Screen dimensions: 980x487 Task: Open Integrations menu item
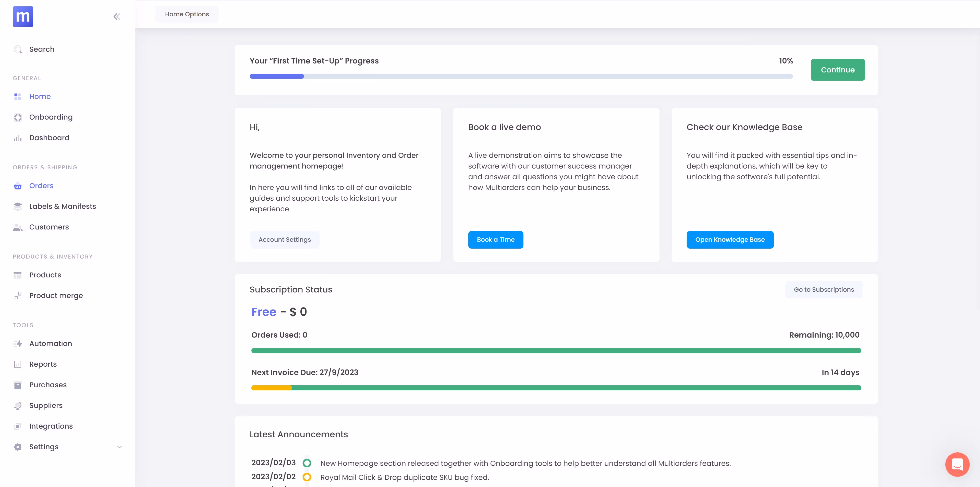[51, 426]
